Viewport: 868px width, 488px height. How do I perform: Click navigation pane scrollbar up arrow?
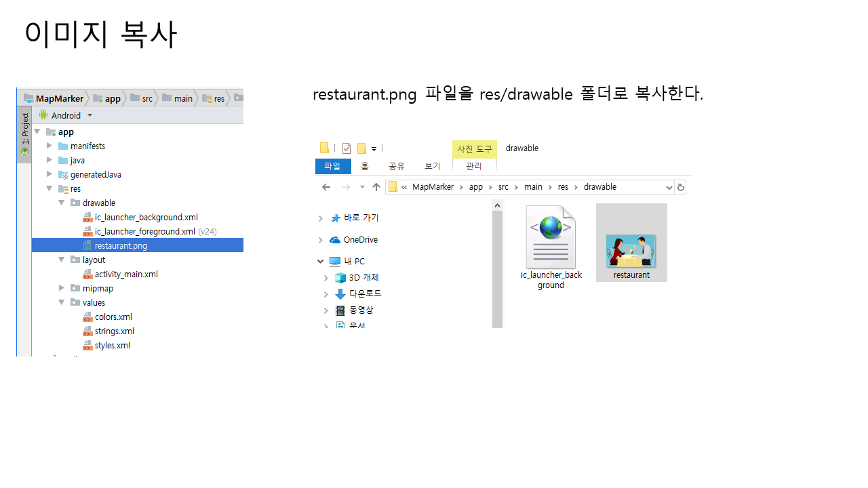click(x=498, y=205)
